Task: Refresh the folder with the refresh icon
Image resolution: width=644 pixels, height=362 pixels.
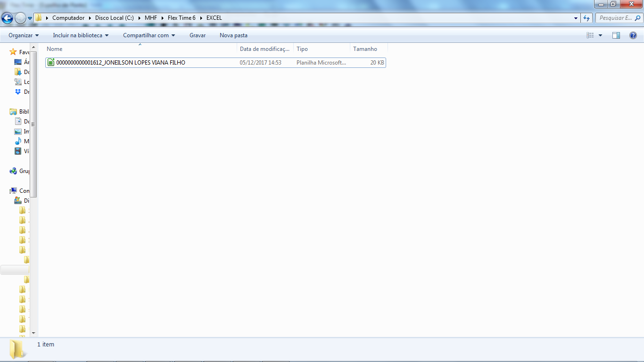Action: point(586,18)
